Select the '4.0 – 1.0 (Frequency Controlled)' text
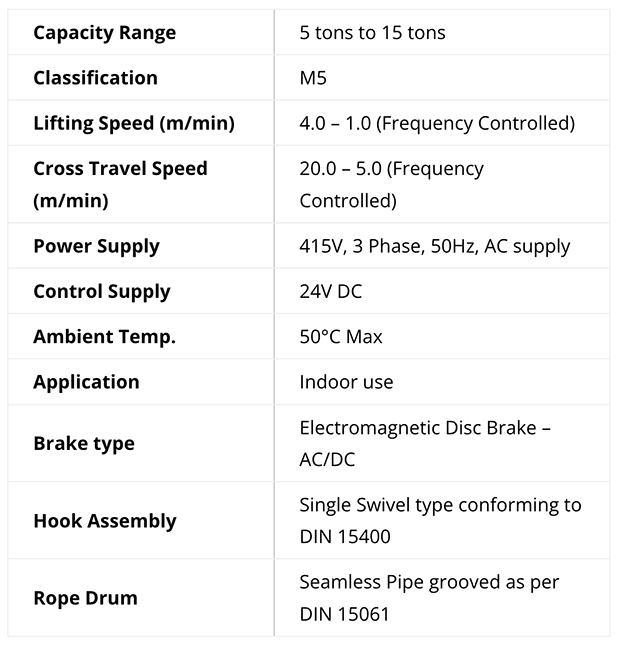 pyautogui.click(x=437, y=123)
